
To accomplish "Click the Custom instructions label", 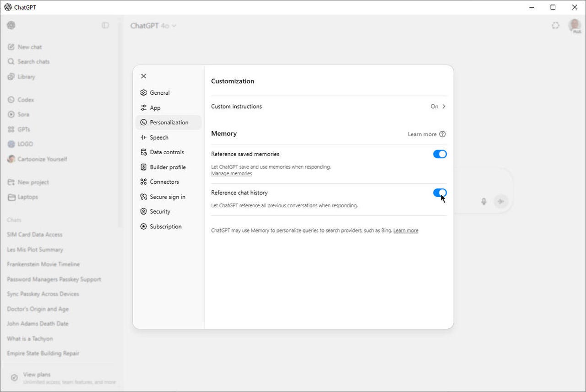I will coord(237,106).
